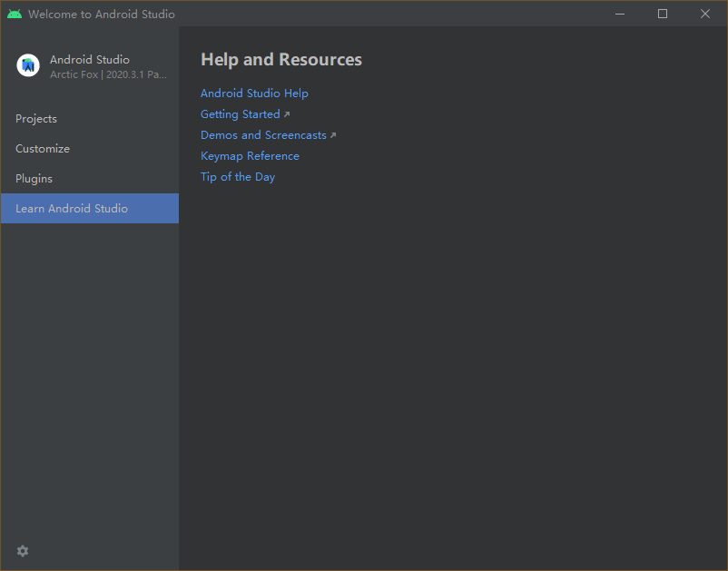
Task: Close the Welcome to Android Studio window
Action: 705,14
